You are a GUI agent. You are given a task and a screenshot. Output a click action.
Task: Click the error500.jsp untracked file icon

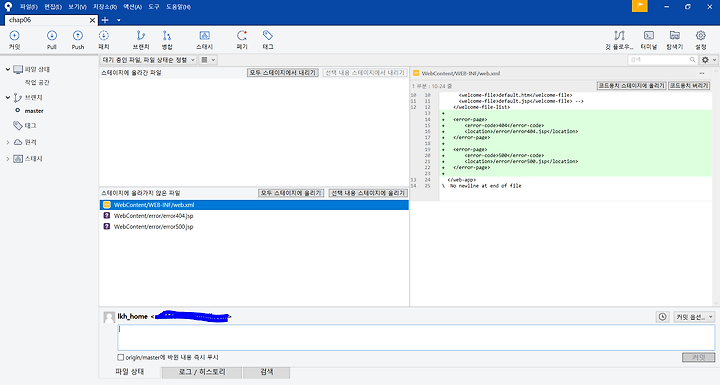coord(107,226)
